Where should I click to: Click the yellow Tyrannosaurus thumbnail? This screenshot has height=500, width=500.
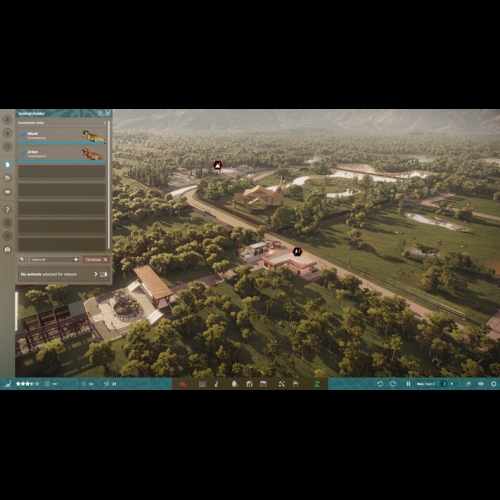coord(94,136)
